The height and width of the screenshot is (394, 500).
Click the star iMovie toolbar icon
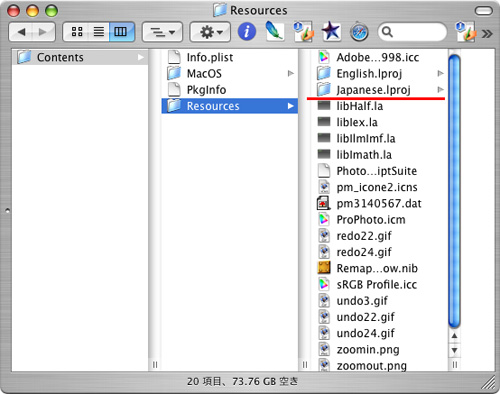(331, 31)
